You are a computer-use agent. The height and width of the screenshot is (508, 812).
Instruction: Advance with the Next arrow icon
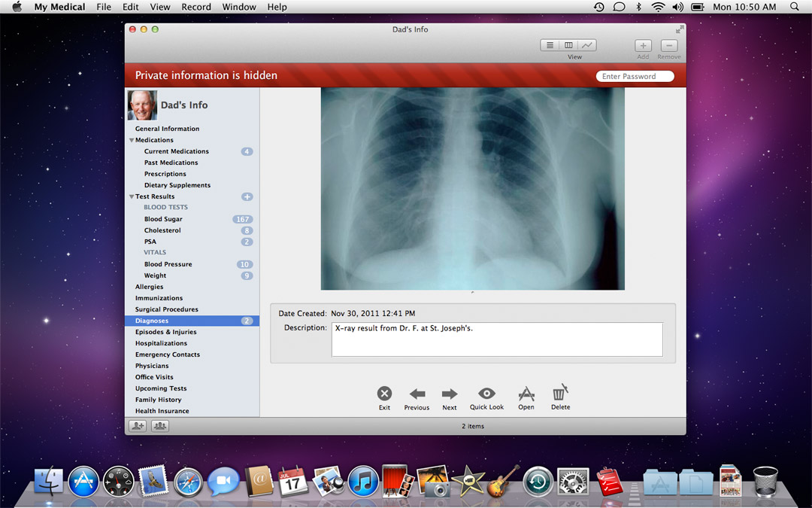coord(450,394)
